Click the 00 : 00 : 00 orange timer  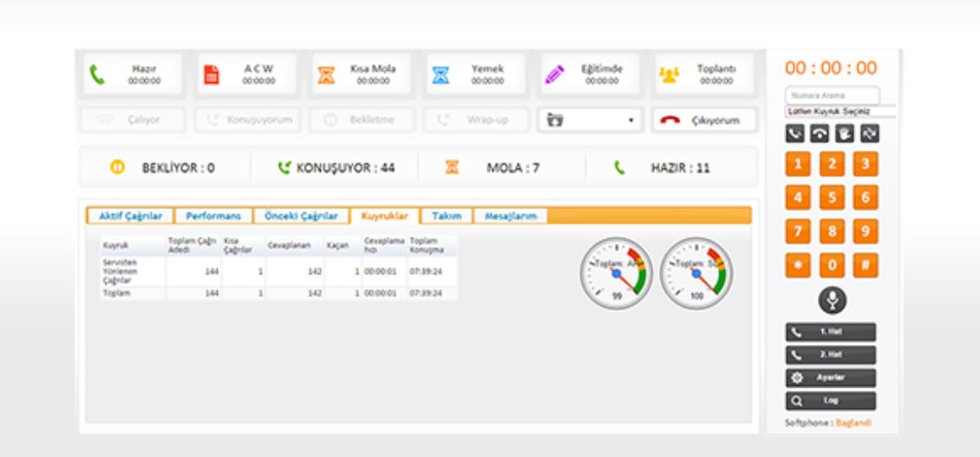coord(831,69)
